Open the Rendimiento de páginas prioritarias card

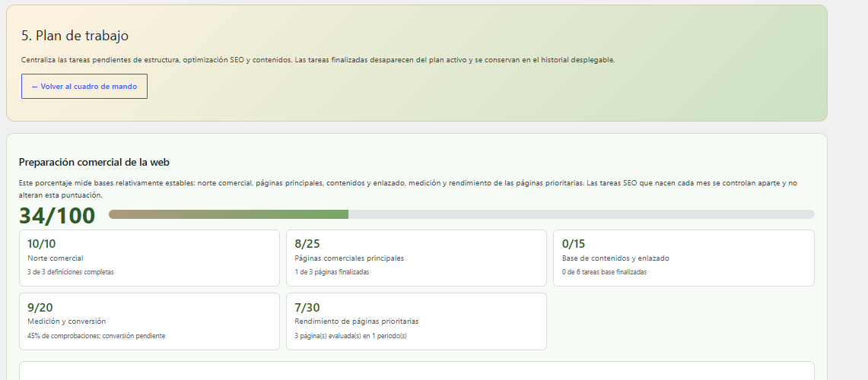tap(416, 321)
